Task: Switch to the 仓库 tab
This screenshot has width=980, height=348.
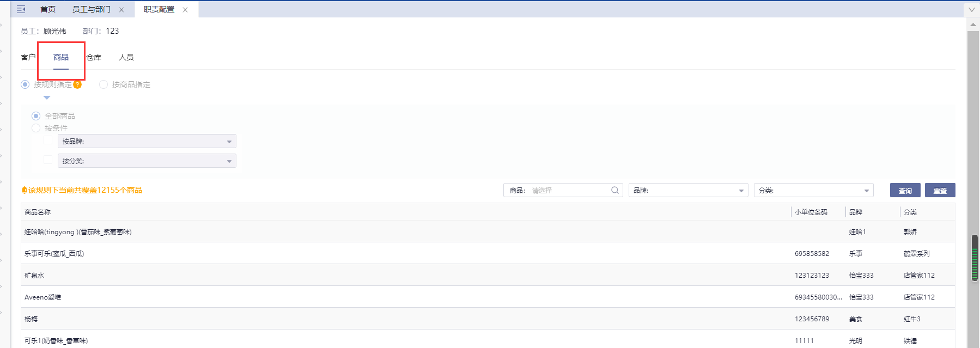Action: [x=94, y=57]
